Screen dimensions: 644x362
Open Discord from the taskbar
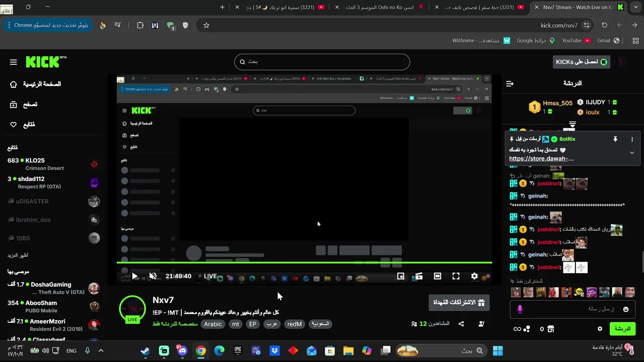[182, 350]
